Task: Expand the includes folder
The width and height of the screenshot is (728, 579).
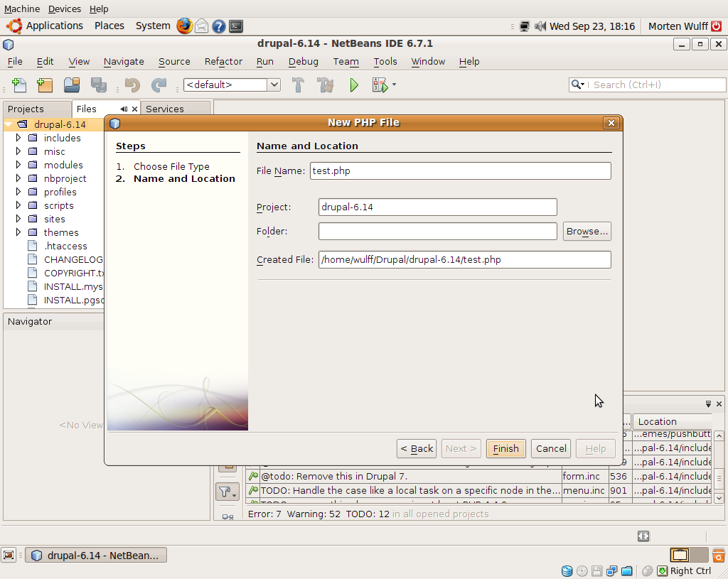Action: click(x=18, y=138)
